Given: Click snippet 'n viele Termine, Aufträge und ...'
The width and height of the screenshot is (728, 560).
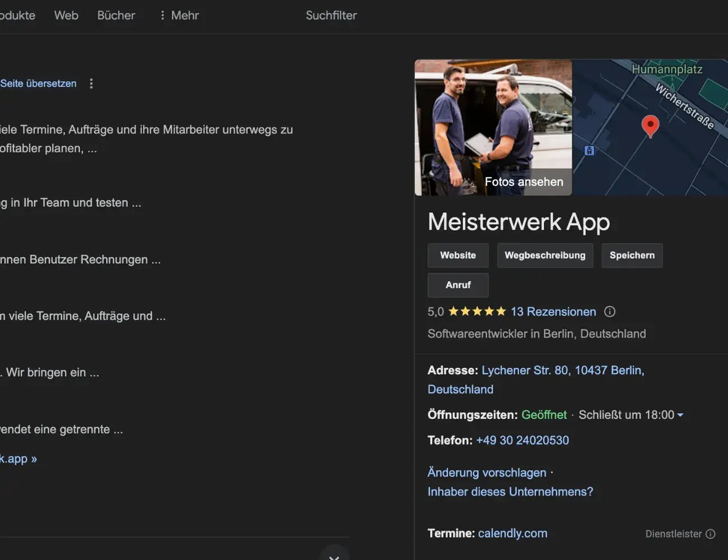Looking at the screenshot, I should tap(83, 316).
